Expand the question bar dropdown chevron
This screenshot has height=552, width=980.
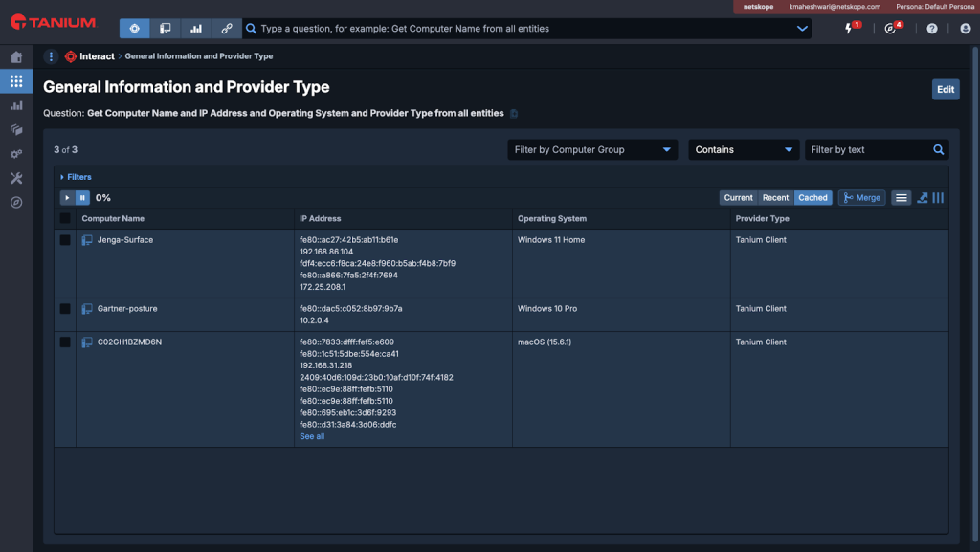click(802, 28)
